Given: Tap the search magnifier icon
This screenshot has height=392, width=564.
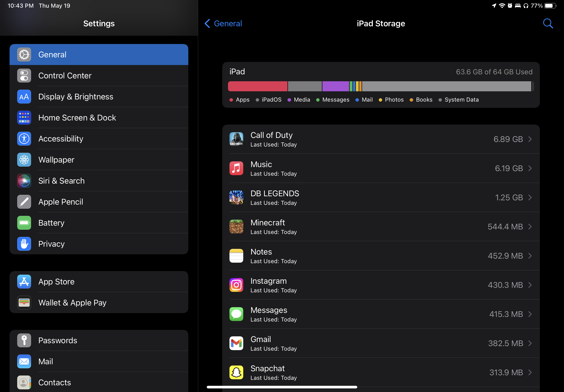Looking at the screenshot, I should (548, 24).
